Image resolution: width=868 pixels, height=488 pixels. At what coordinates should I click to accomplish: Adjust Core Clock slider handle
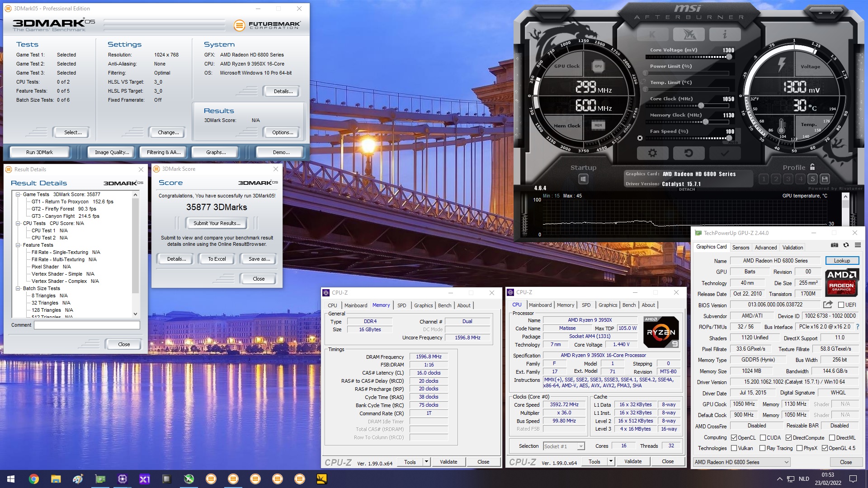pos(701,106)
